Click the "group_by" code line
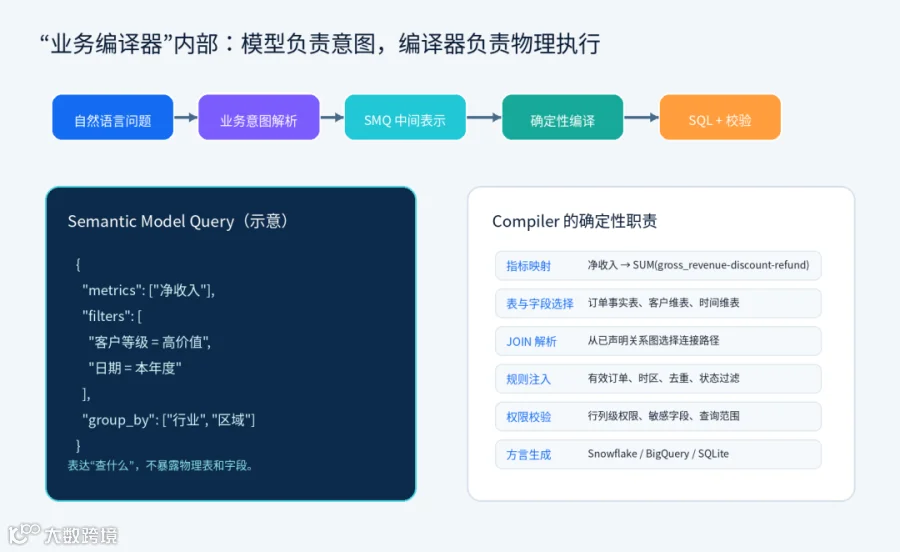 [x=169, y=420]
